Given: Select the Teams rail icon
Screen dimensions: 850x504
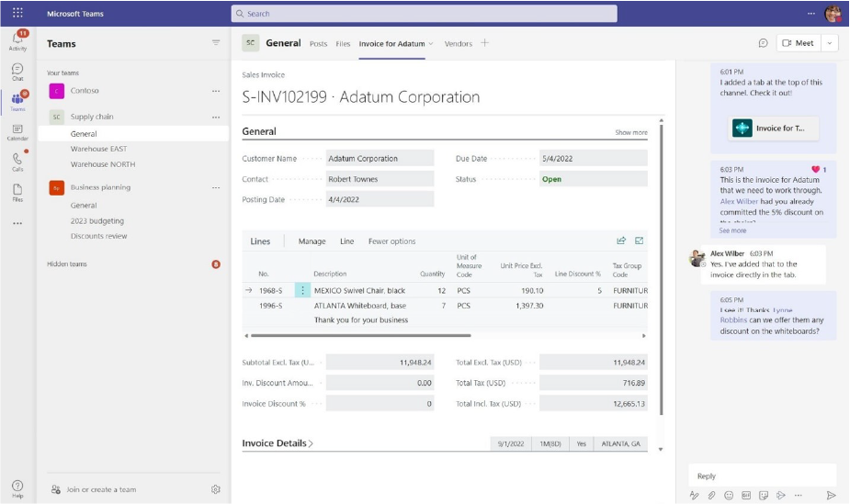Looking at the screenshot, I should (17, 101).
